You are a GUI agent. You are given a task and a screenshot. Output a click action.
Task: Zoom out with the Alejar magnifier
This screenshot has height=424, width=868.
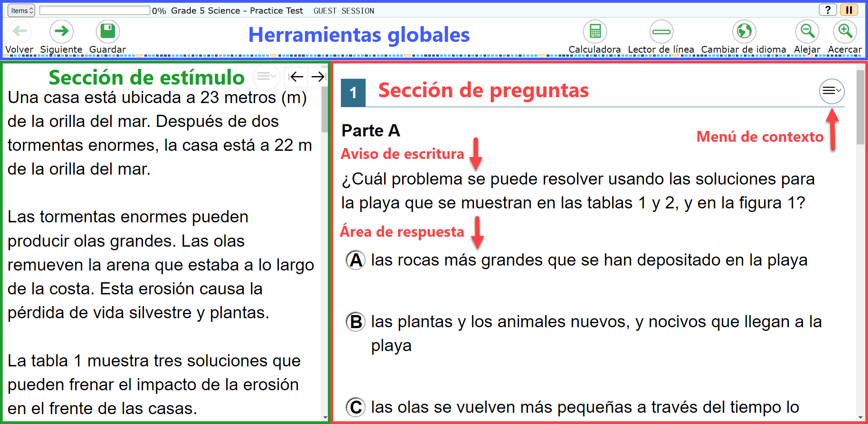coord(807,32)
